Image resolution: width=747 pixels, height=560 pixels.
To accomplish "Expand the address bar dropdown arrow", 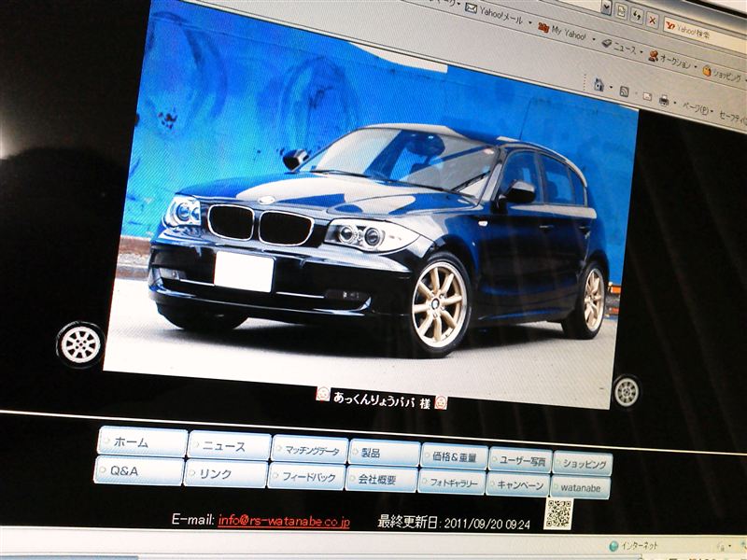I will tap(606, 7).
